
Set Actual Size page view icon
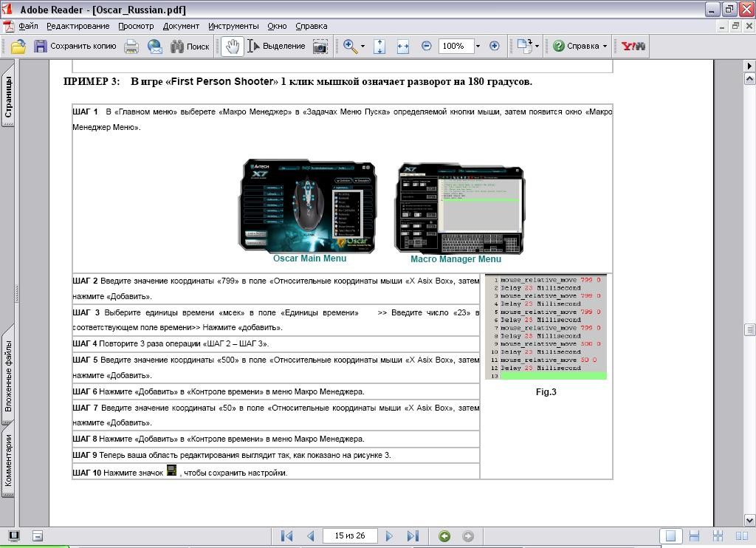point(379,47)
